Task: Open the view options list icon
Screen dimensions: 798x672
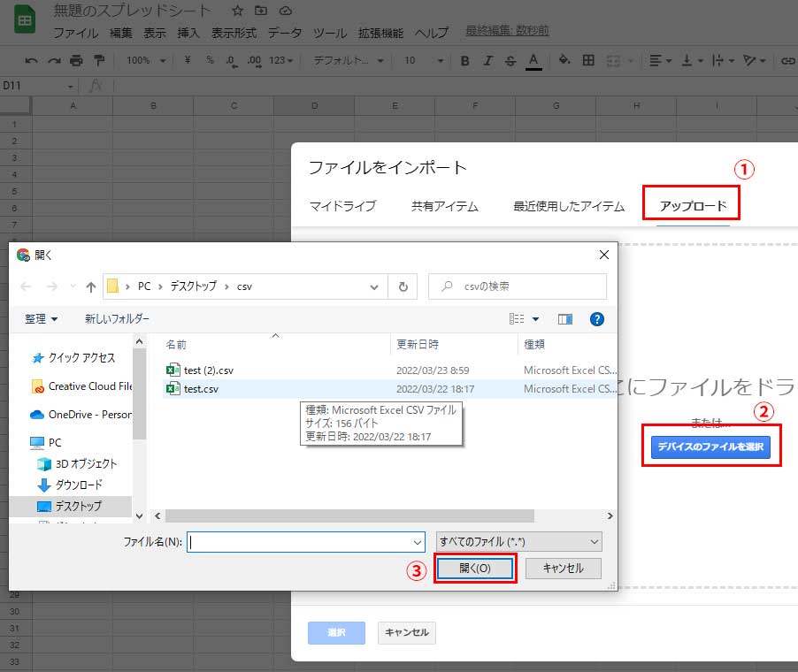Action: (x=517, y=319)
